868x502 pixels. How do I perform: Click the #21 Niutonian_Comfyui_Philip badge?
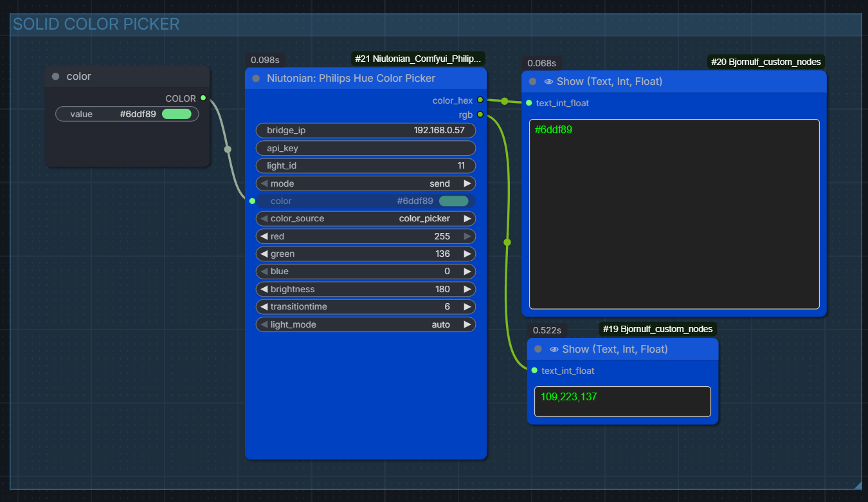point(419,59)
